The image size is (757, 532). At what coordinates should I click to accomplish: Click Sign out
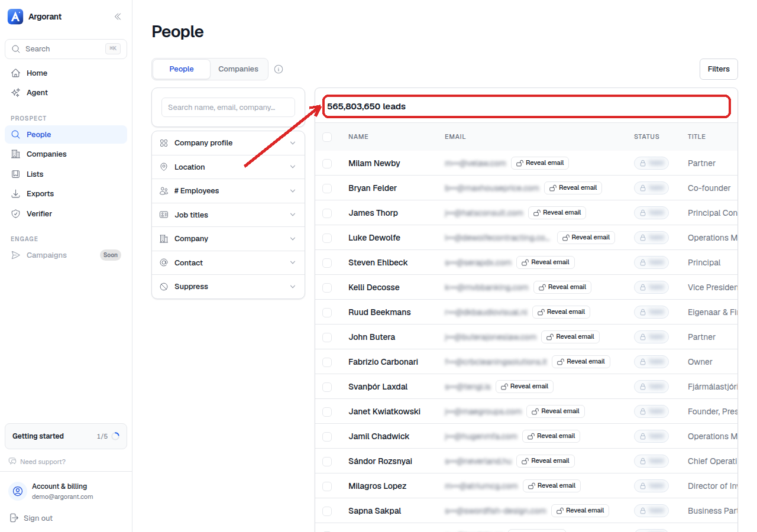tap(32, 518)
